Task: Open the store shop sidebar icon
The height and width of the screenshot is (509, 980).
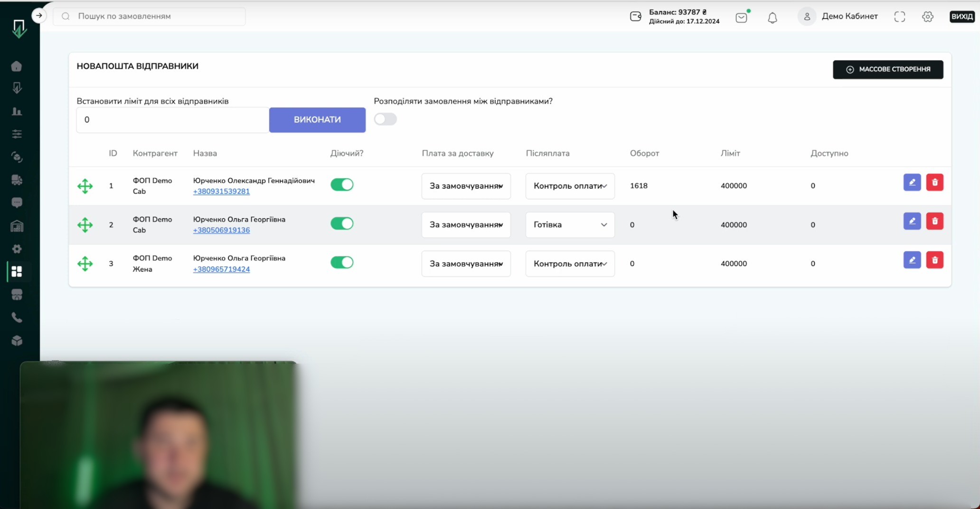Action: pyautogui.click(x=17, y=295)
